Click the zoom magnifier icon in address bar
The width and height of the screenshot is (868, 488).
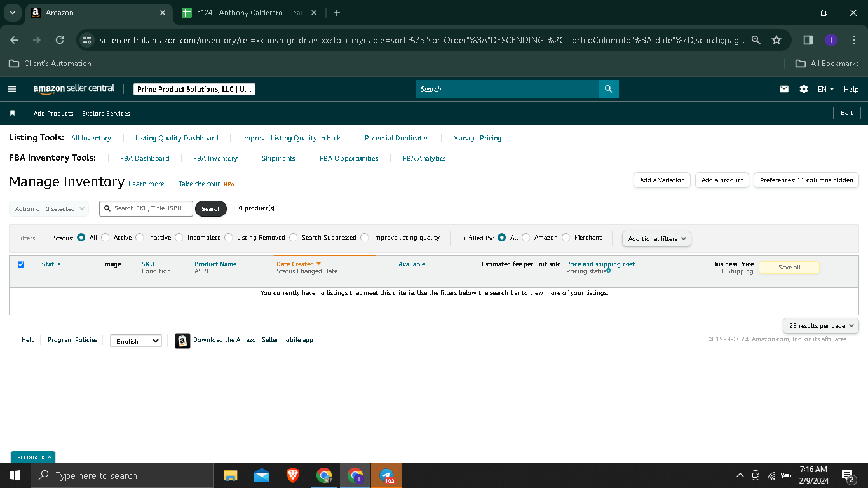756,40
